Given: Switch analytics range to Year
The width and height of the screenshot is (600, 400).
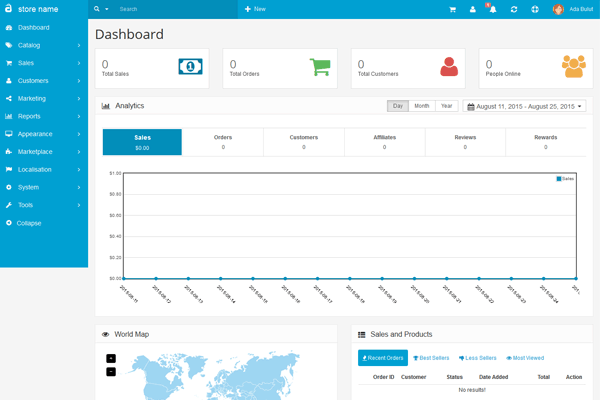Looking at the screenshot, I should click(447, 106).
